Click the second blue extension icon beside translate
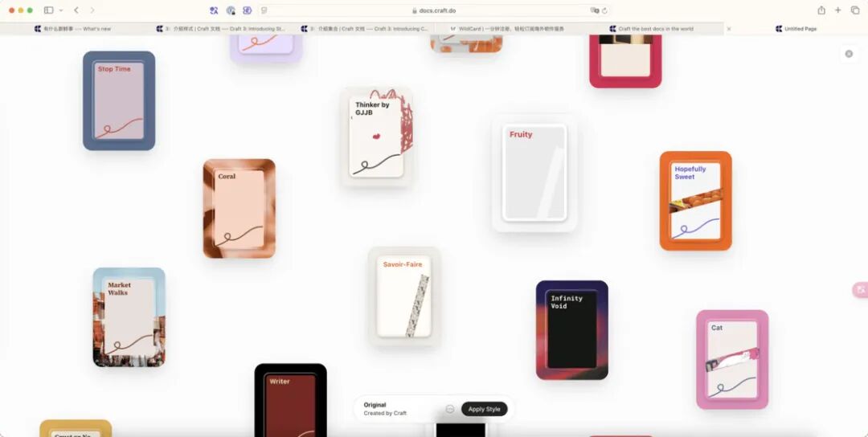 click(x=231, y=10)
